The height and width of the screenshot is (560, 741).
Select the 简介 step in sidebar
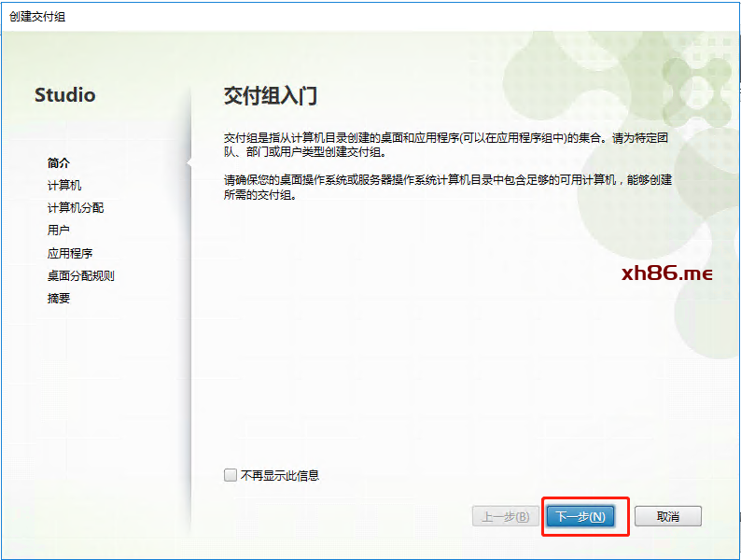point(59,163)
